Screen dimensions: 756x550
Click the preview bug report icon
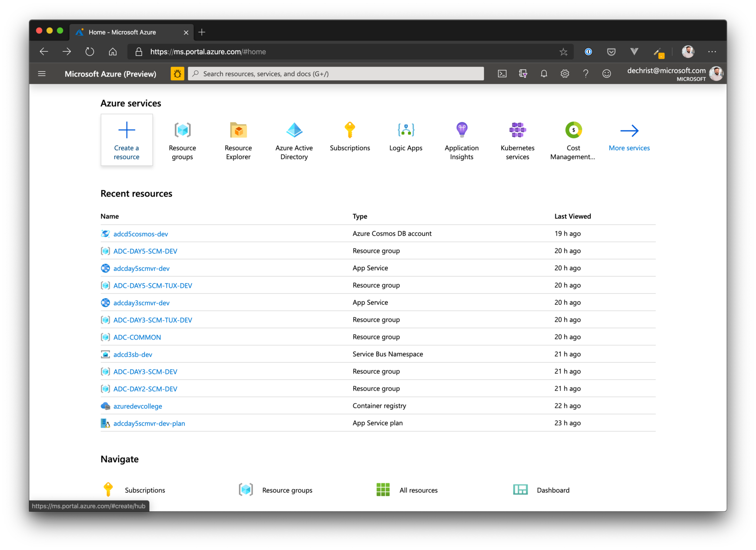pyautogui.click(x=177, y=74)
